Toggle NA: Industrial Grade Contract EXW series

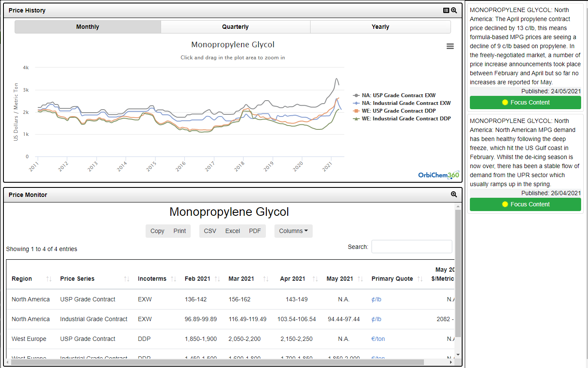(402, 103)
